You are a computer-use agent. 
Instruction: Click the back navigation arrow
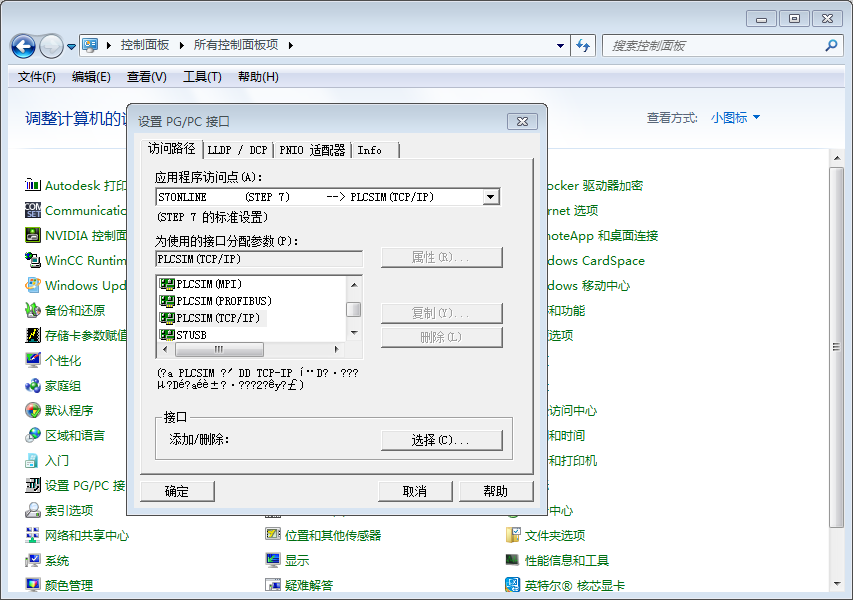tap(23, 46)
